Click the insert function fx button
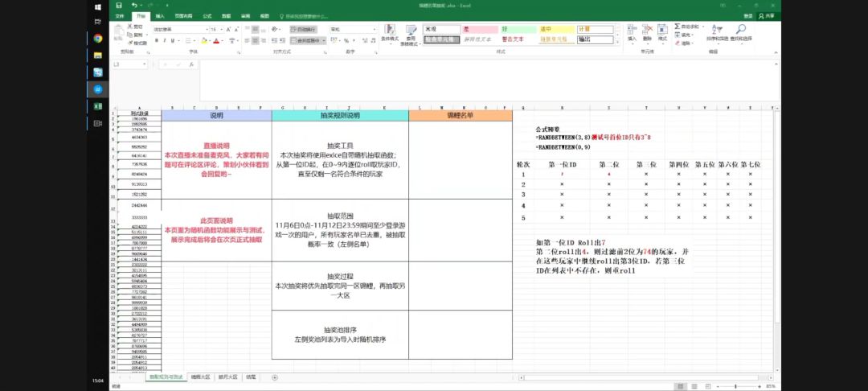Viewport: 868px width, 391px height. tap(191, 64)
